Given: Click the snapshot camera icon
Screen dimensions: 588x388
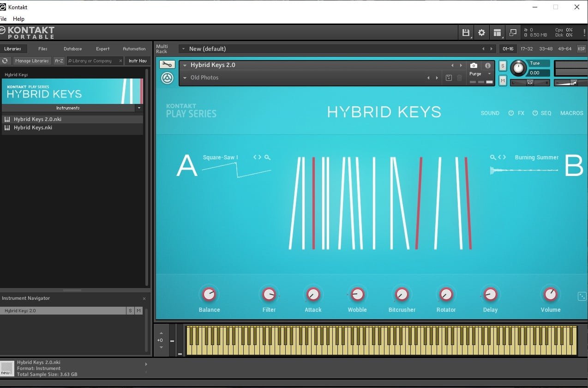Looking at the screenshot, I should [x=474, y=66].
